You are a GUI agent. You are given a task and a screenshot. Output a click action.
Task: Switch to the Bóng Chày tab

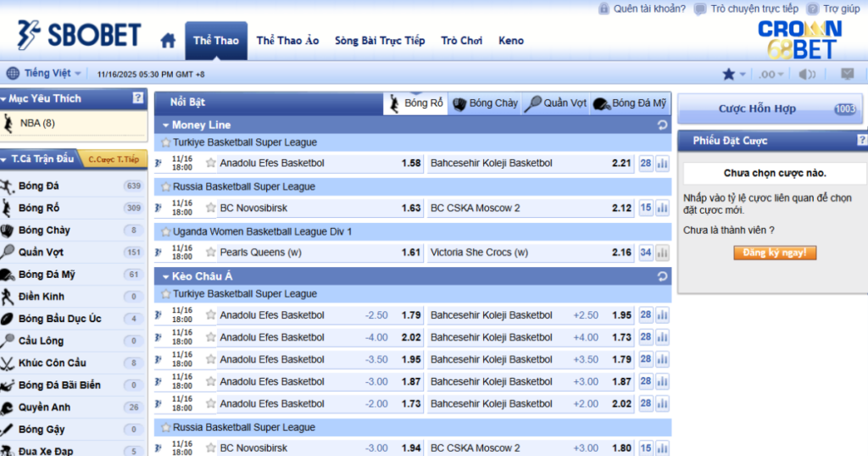point(485,103)
